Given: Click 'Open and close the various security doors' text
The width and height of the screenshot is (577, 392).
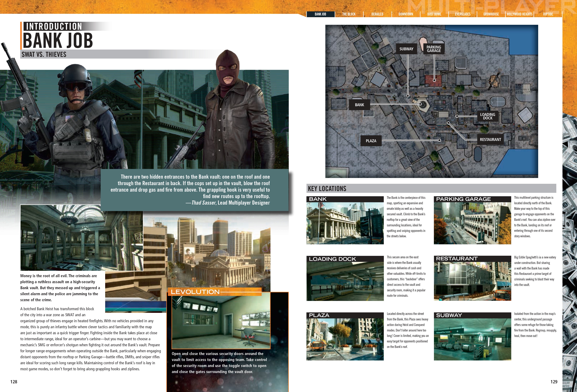Looking at the screenshot, I should click(x=219, y=362).
